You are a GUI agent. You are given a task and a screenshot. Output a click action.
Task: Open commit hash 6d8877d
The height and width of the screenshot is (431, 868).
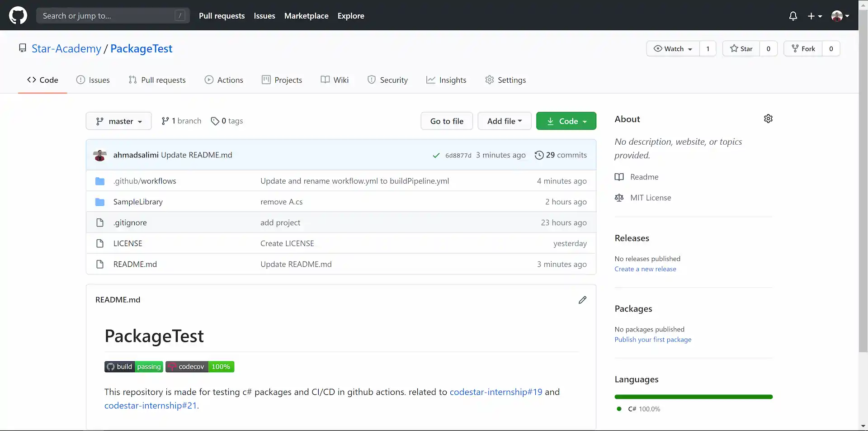(x=458, y=155)
